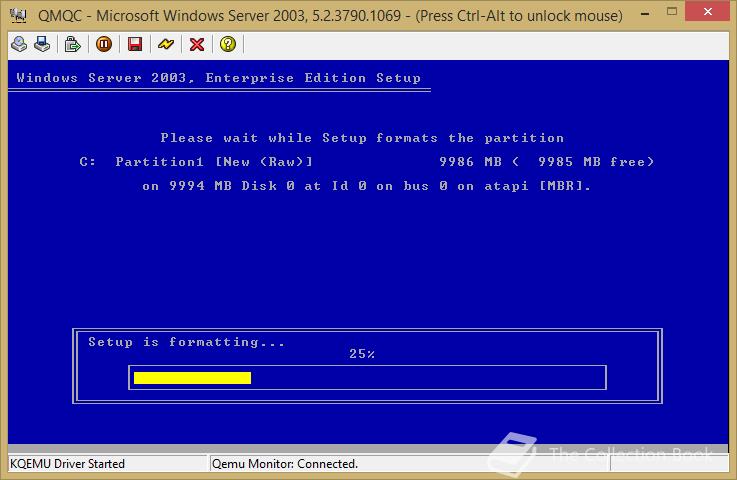Click the 25% progress text
The height and width of the screenshot is (480, 737).
[x=361, y=354]
